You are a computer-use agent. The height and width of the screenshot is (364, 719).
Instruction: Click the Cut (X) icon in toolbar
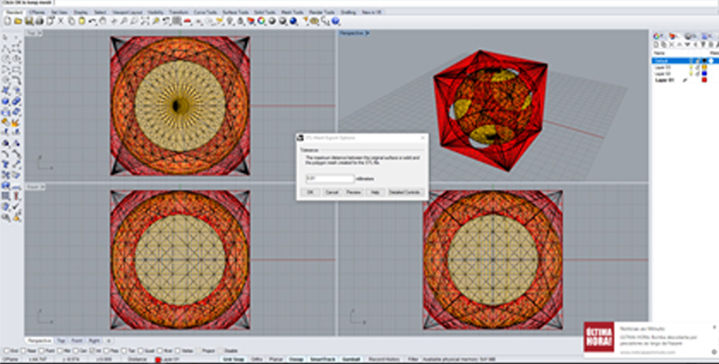click(61, 21)
